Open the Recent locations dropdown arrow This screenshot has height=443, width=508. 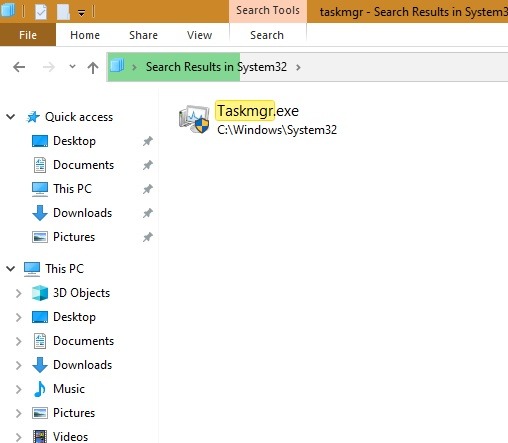[x=72, y=66]
